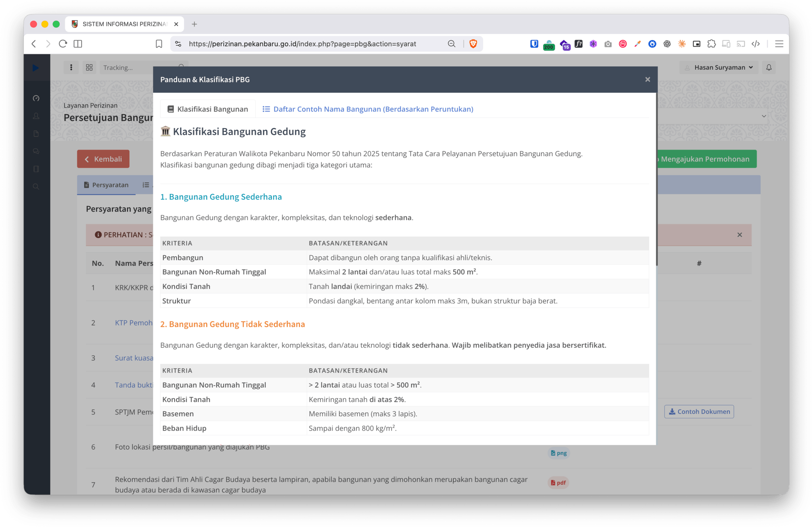The height and width of the screenshot is (527, 812).
Task: Click the Brave Shields lion icon
Action: (x=473, y=44)
